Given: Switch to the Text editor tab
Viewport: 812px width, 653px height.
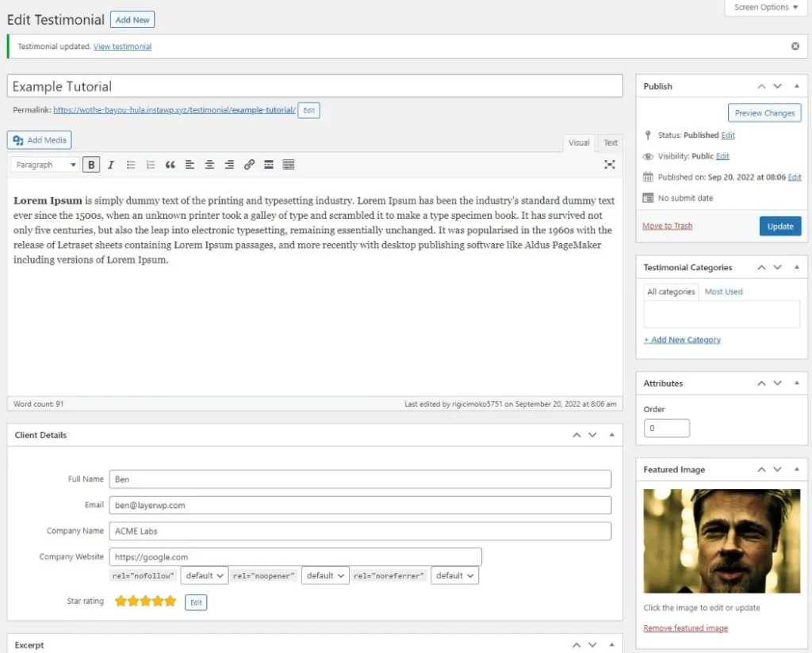Looking at the screenshot, I should point(610,143).
